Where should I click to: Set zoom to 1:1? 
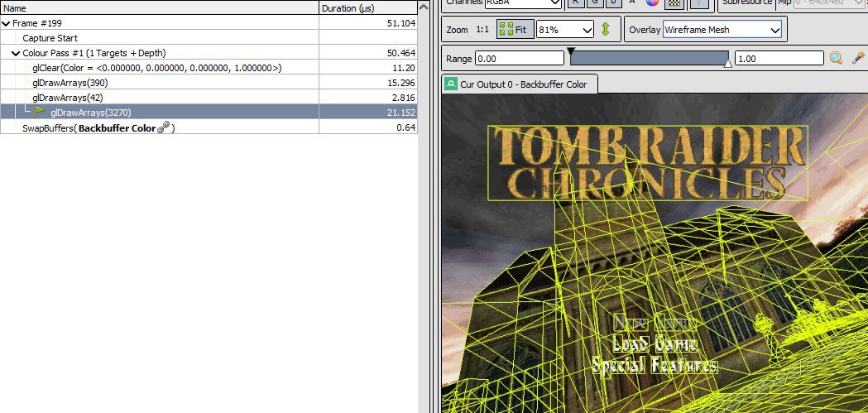(482, 30)
